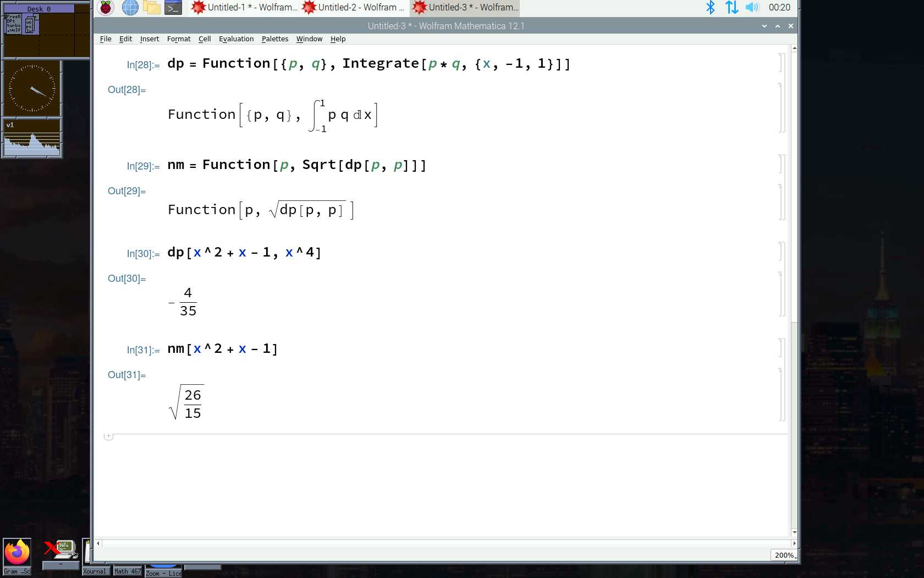Click the volume speaker icon

752,8
